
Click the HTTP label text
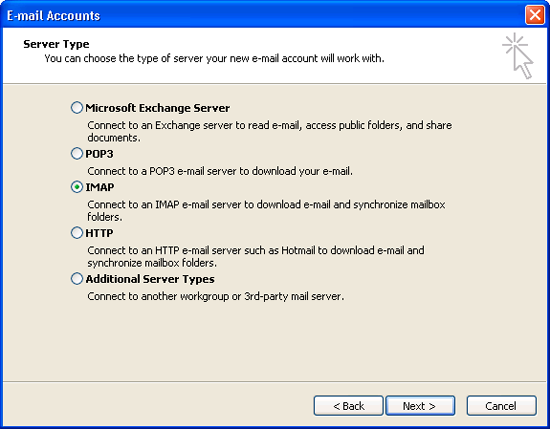99,233
